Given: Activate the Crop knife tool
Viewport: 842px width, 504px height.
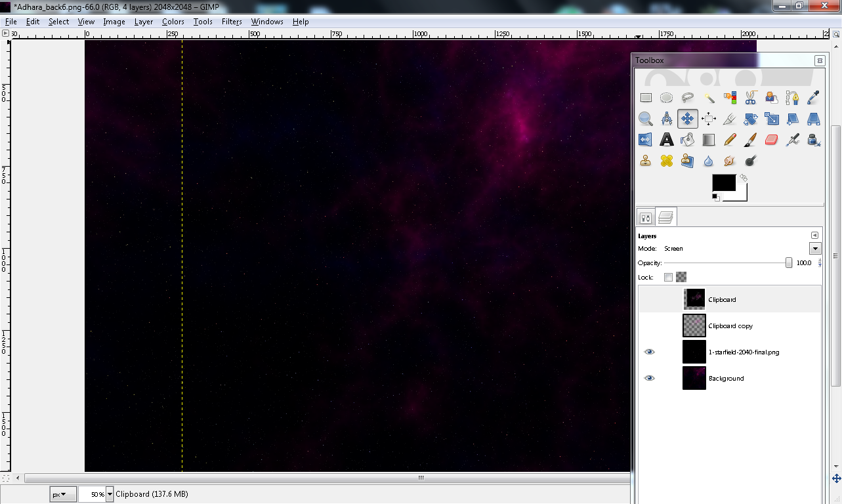Looking at the screenshot, I should coord(730,119).
